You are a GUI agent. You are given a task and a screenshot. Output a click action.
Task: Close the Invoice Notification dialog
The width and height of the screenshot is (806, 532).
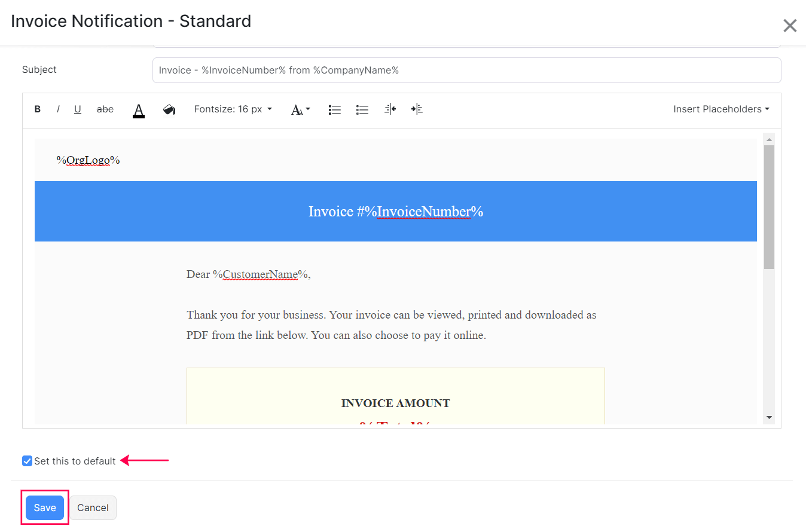pyautogui.click(x=790, y=25)
